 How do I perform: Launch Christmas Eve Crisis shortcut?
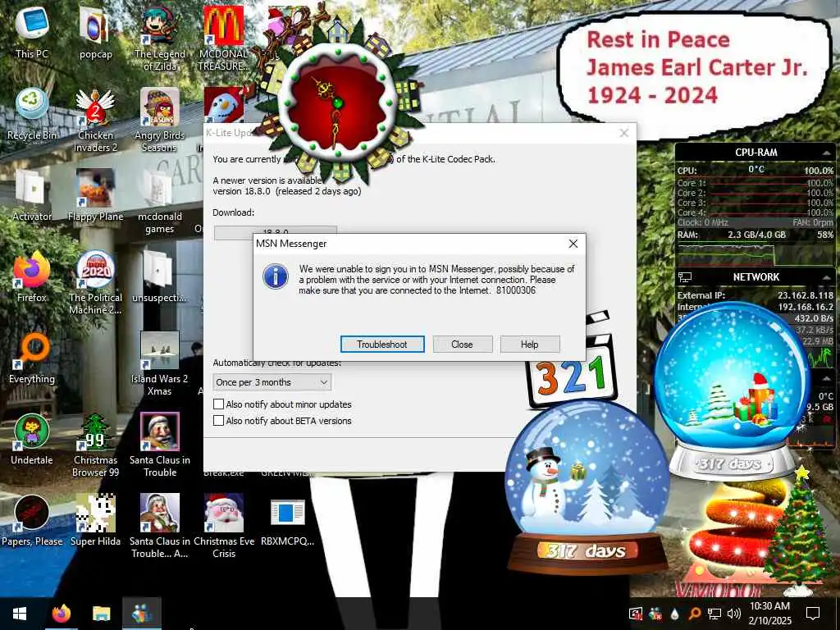point(223,527)
